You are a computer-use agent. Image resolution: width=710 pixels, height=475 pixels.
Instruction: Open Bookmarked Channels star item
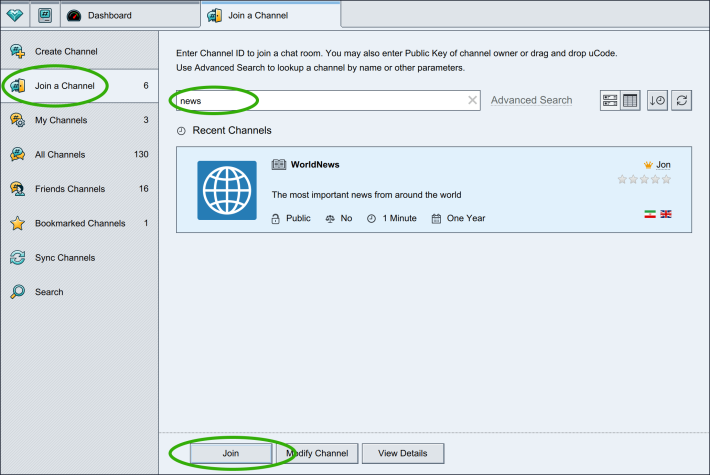79,223
